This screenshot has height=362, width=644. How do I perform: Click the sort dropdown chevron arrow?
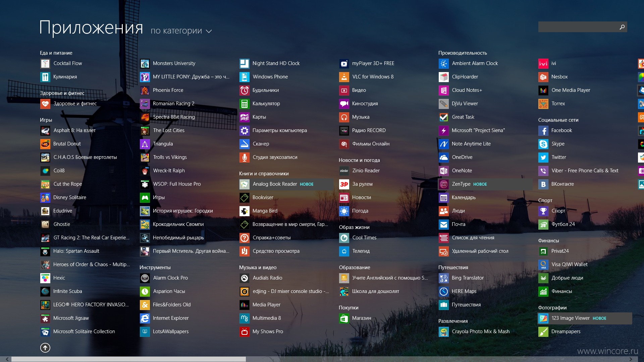pyautogui.click(x=209, y=31)
